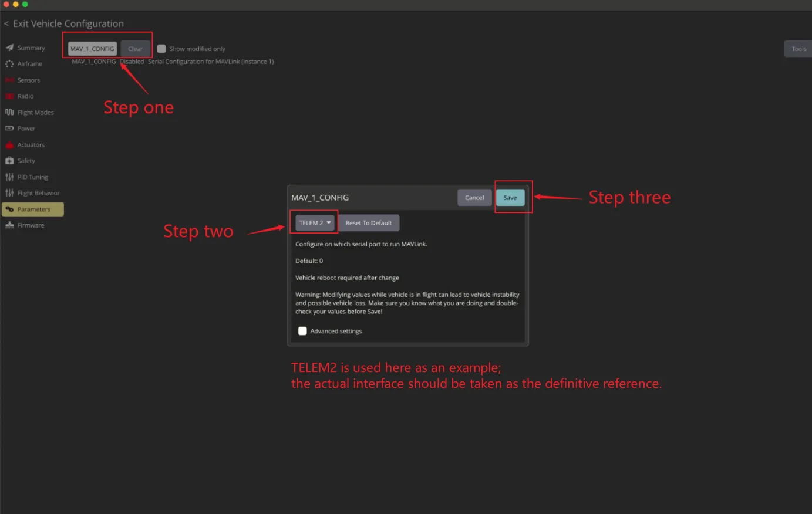Select the Parameters sidebar item
This screenshot has width=812, height=514.
tap(33, 209)
